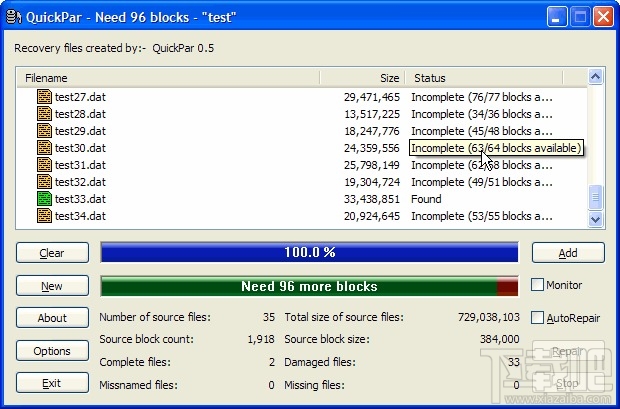Click the Need 96 more blocks bar
This screenshot has width=620, height=409.
pyautogui.click(x=309, y=286)
